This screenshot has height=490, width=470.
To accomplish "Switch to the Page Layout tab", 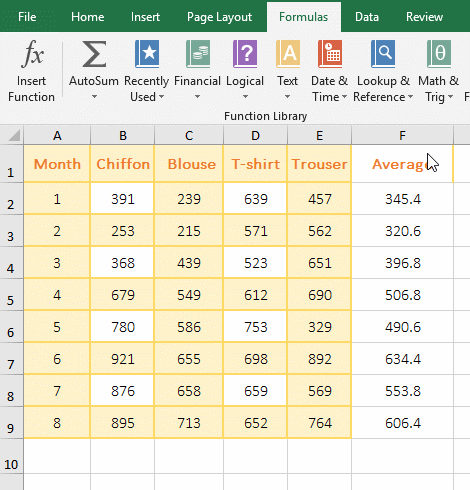I will [x=219, y=17].
